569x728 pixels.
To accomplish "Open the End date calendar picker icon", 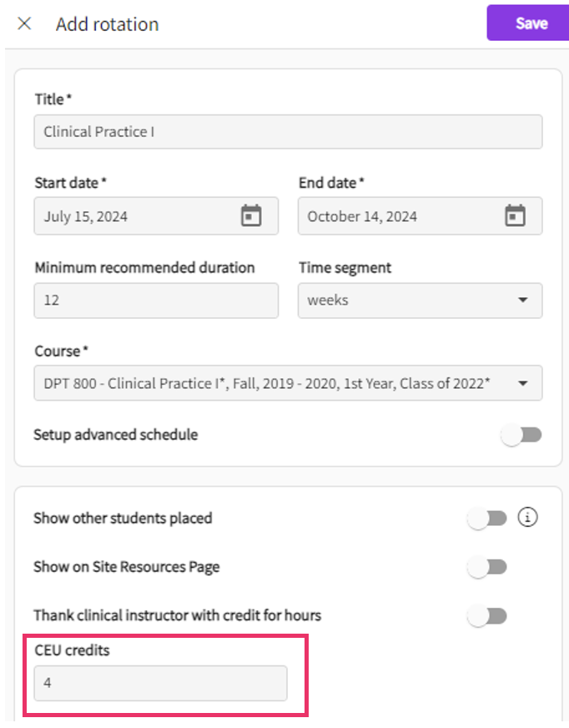I will coord(516,216).
